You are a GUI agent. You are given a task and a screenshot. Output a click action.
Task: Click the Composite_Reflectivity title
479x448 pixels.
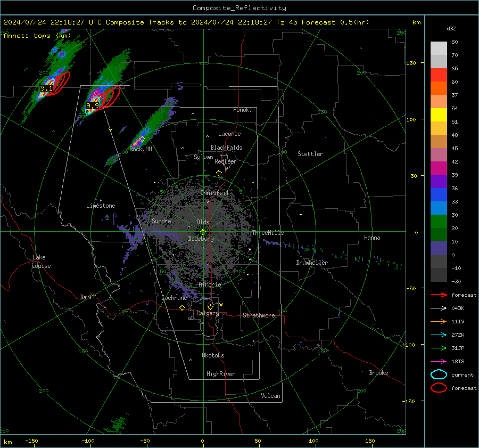pyautogui.click(x=240, y=8)
